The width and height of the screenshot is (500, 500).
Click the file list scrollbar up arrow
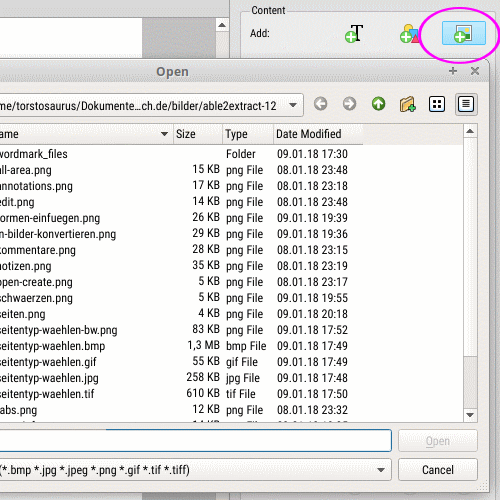coord(470,131)
